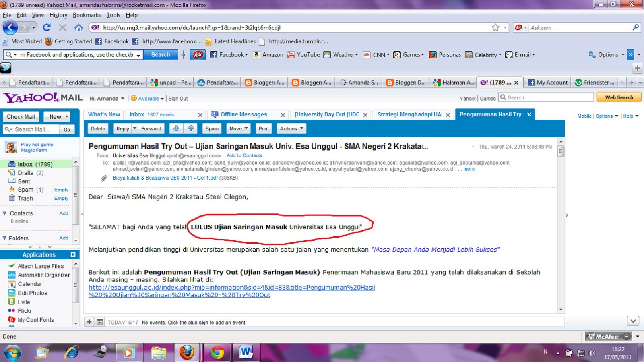Open the Amazon toolbar shortcut
The image size is (644, 362).
268,54
